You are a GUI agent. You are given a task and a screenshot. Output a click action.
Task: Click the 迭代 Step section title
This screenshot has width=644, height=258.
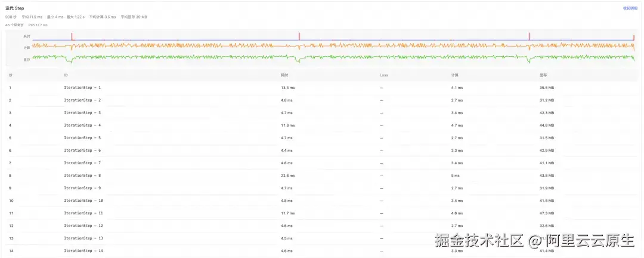click(15, 8)
